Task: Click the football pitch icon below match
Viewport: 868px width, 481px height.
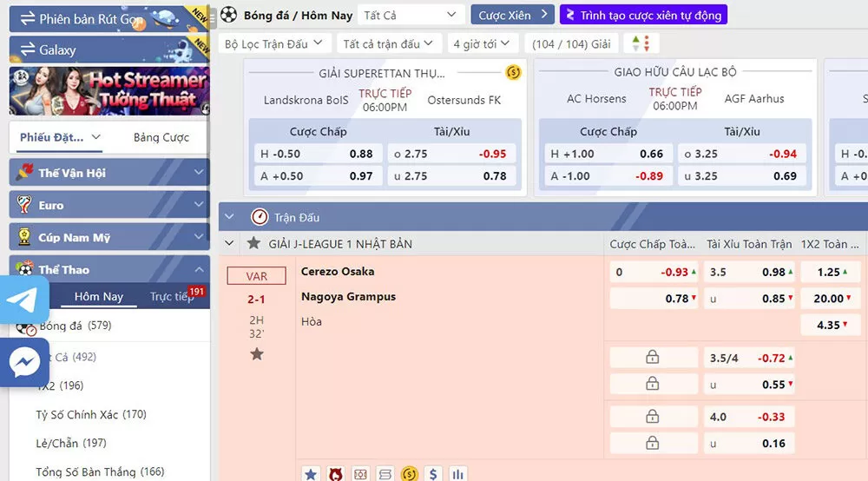Action: [360, 474]
